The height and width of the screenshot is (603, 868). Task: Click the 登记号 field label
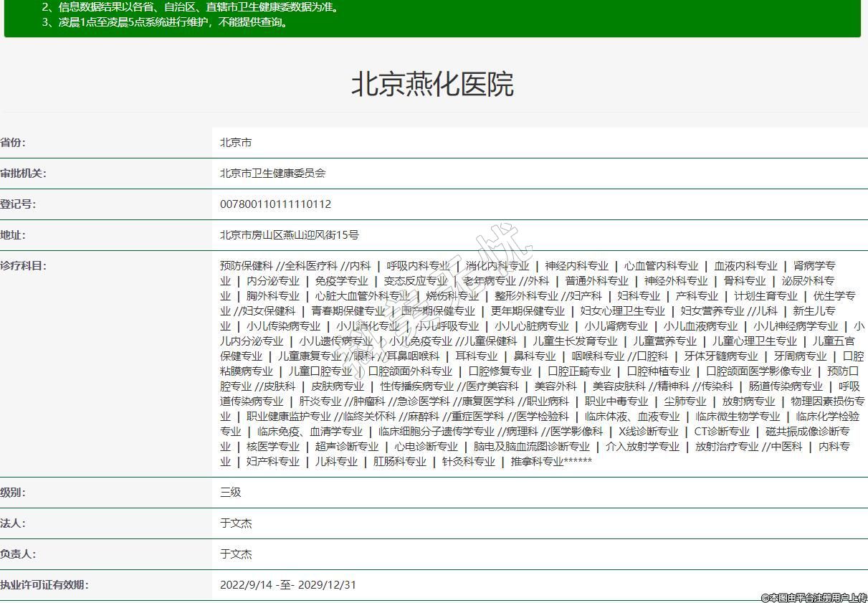(x=18, y=204)
